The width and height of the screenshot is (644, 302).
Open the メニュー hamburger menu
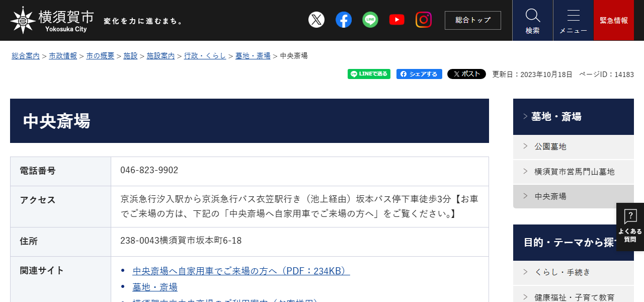574,20
